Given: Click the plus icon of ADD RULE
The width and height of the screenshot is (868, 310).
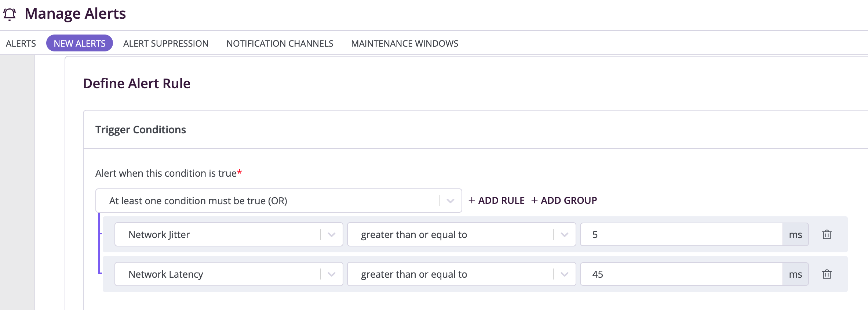Looking at the screenshot, I should coord(472,200).
